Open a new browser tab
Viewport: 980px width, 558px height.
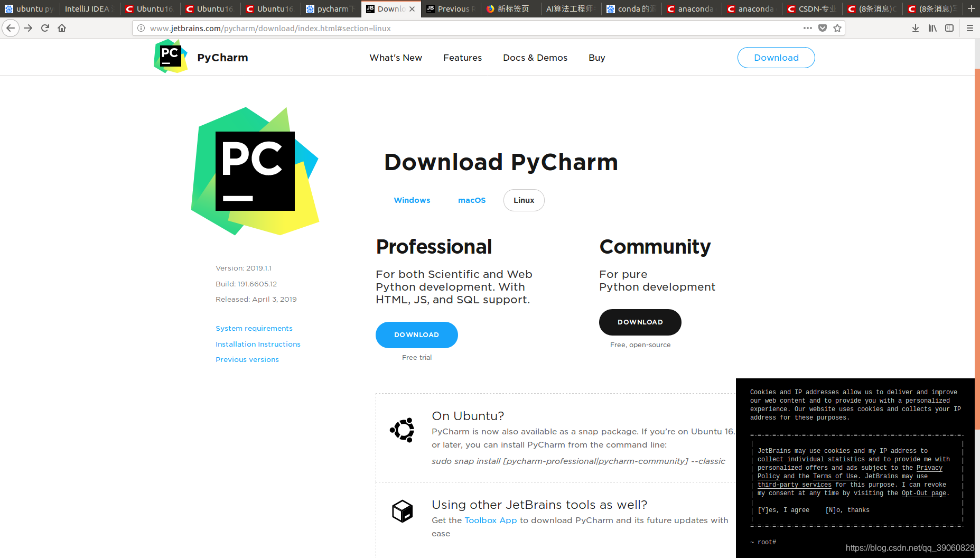point(971,8)
